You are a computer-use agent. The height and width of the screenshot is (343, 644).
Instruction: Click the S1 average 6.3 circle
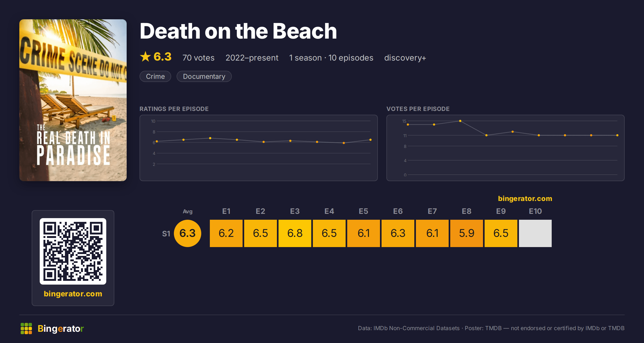(x=188, y=233)
